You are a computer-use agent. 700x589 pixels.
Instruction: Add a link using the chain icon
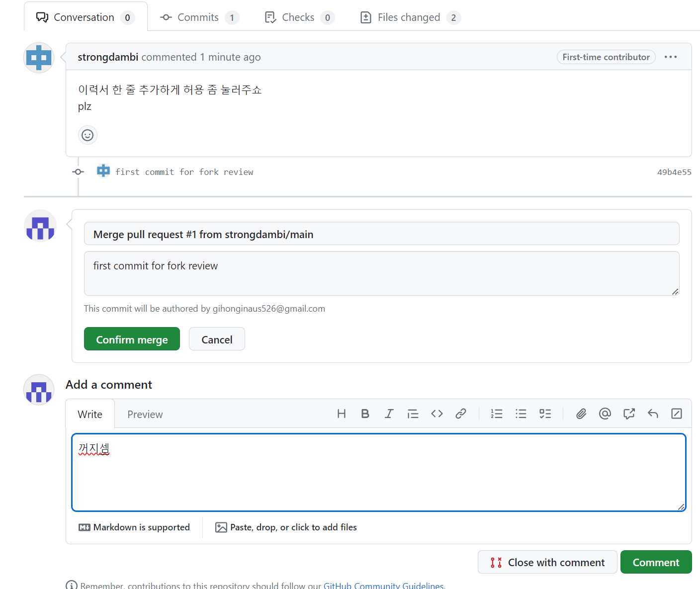(461, 414)
